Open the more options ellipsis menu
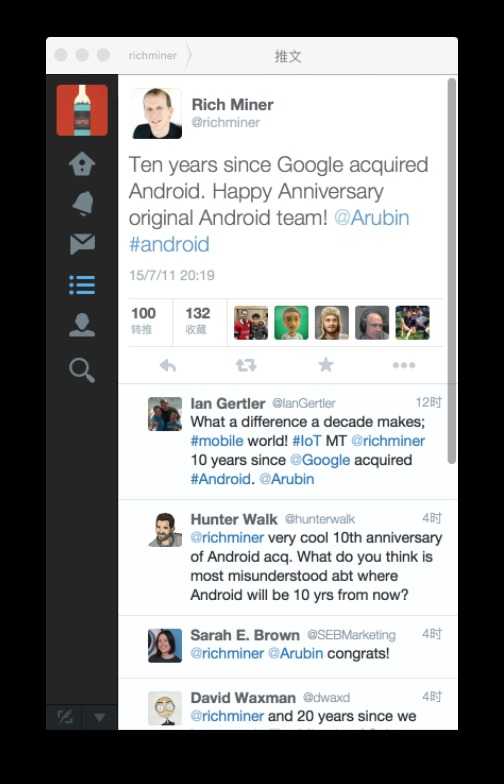 click(x=404, y=365)
